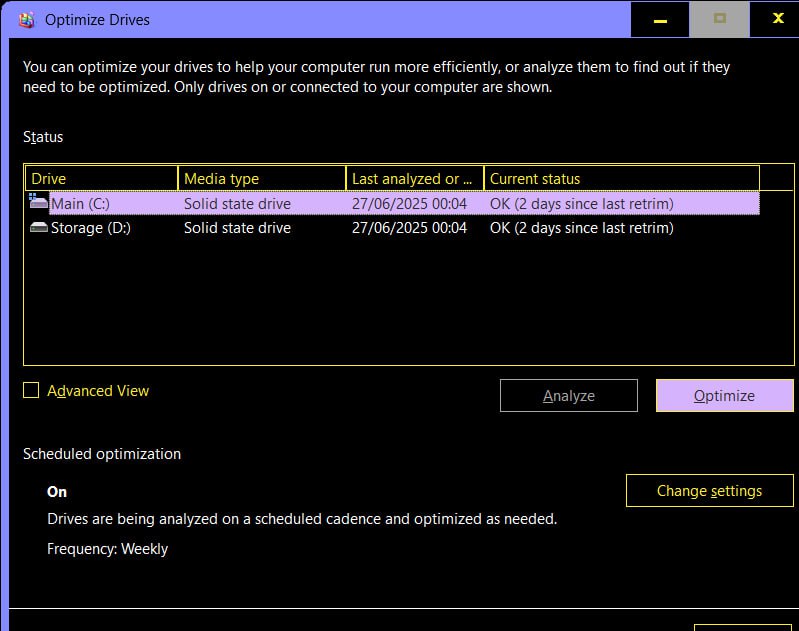Click the Storage (D:) last analyzed date
Viewport: 799px width, 631px height.
click(x=409, y=228)
